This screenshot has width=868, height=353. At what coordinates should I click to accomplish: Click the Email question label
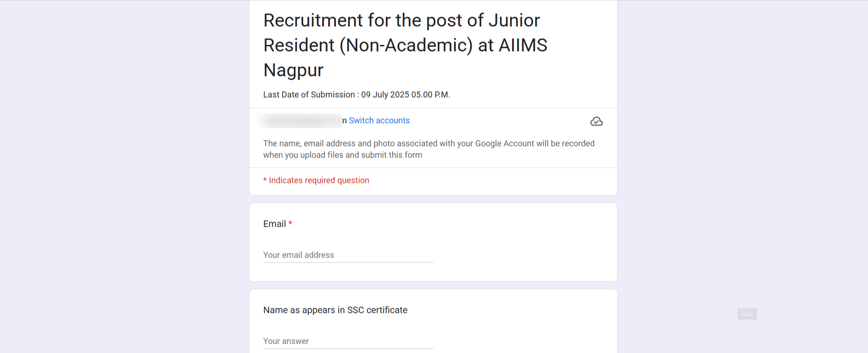(x=274, y=224)
